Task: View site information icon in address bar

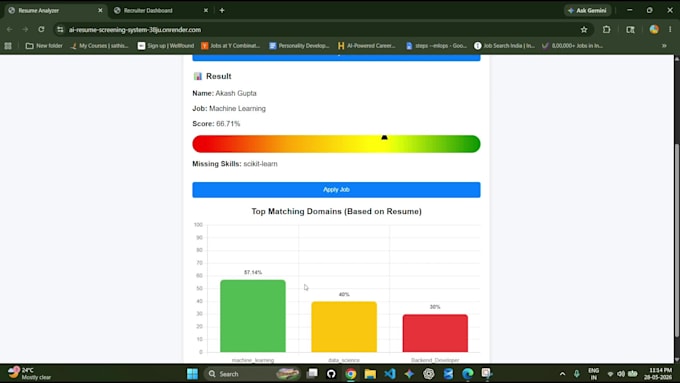Action: point(60,29)
